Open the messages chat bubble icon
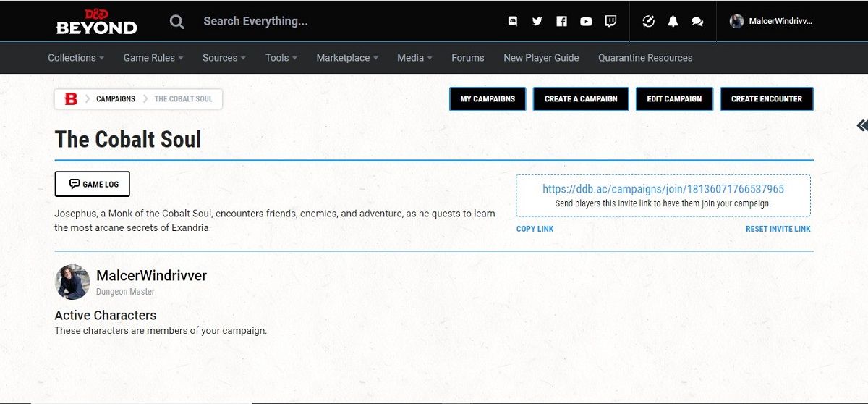 click(697, 22)
